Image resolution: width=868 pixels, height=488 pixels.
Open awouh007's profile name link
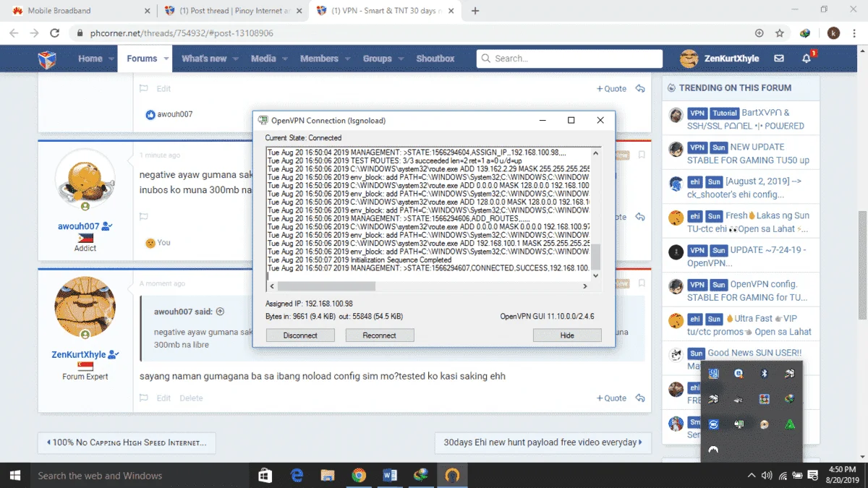[79, 226]
